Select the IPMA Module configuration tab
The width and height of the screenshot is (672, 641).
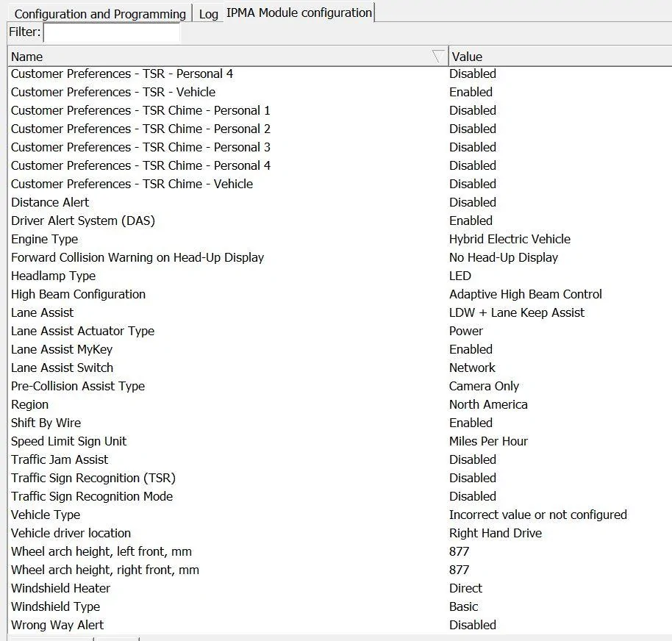(299, 12)
